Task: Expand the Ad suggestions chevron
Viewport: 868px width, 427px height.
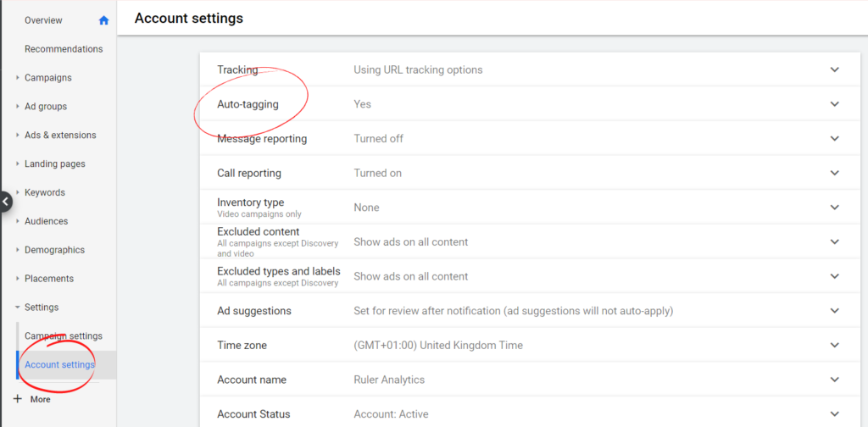Action: [x=834, y=311]
